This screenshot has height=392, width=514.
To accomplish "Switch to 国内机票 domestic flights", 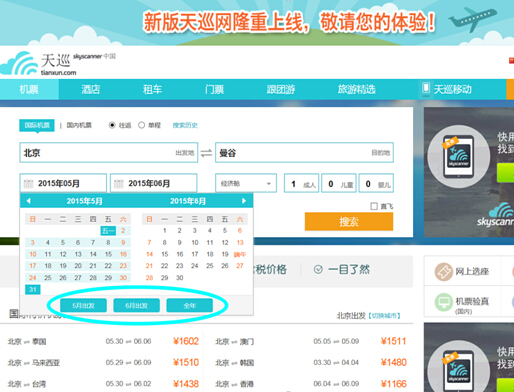I will (x=79, y=125).
